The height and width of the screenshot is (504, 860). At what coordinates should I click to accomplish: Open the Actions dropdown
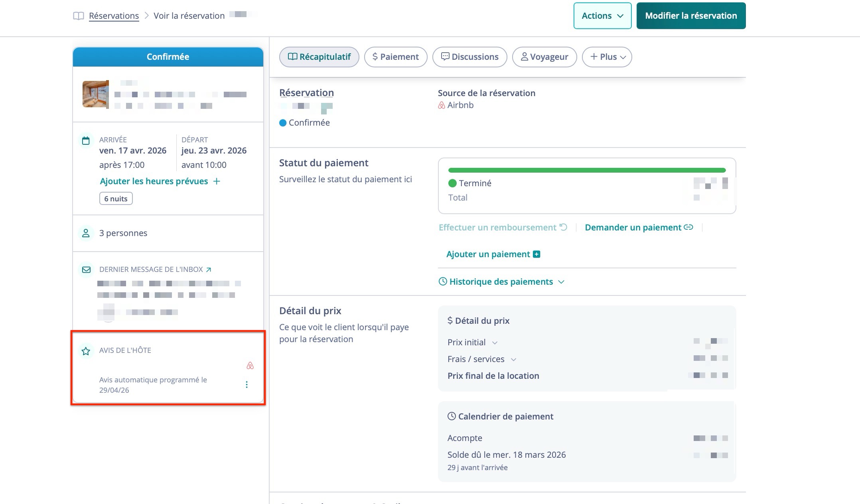(602, 16)
